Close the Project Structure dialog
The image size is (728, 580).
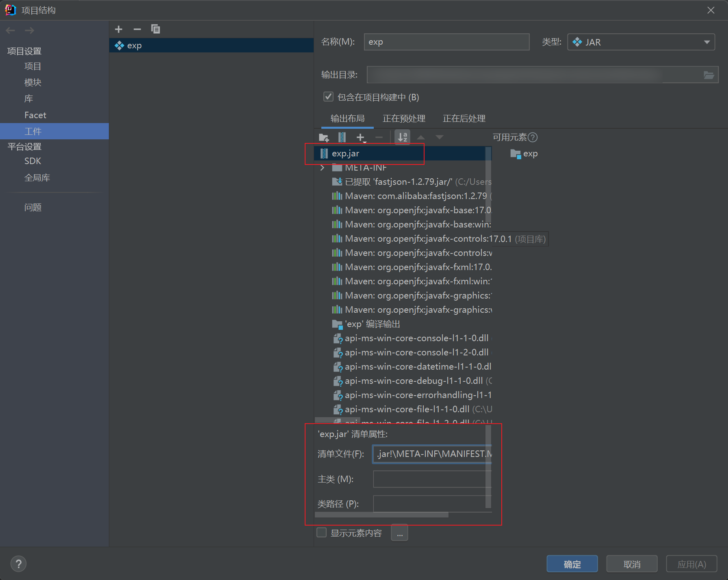[x=711, y=10]
